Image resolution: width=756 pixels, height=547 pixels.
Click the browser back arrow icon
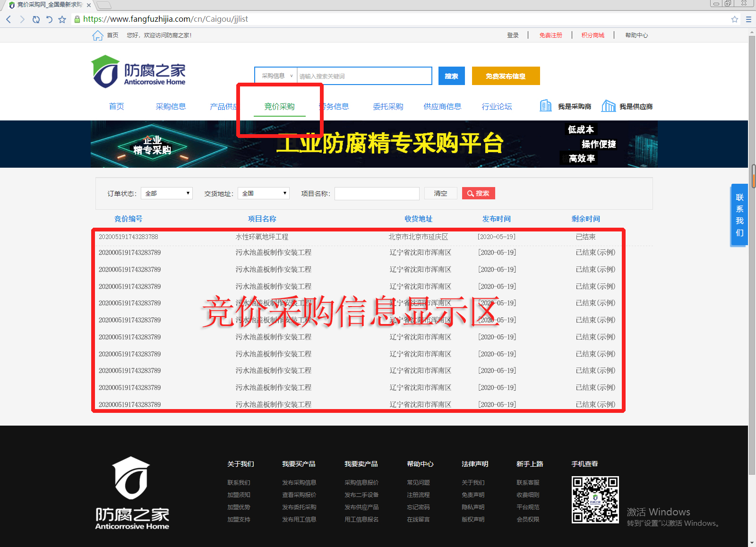tap(9, 19)
